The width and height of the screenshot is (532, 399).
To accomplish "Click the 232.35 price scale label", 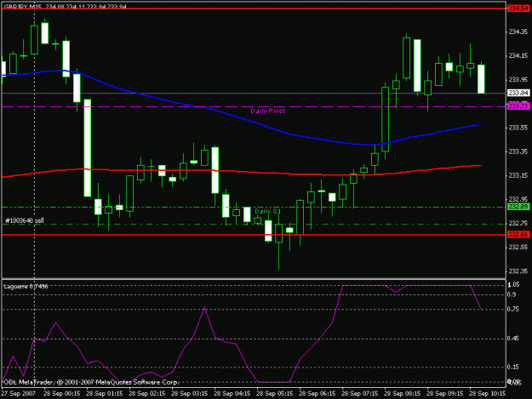I will tap(518, 271).
